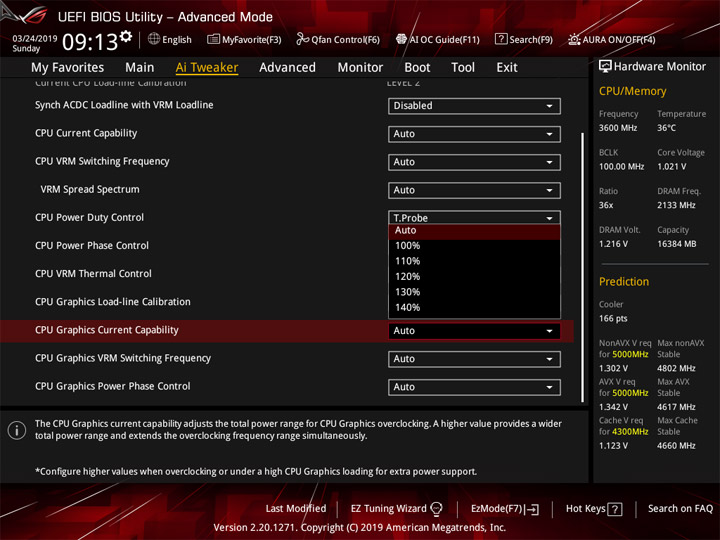Click the 2133 MHz DRAM Freq value
This screenshot has height=540, width=720.
point(676,205)
